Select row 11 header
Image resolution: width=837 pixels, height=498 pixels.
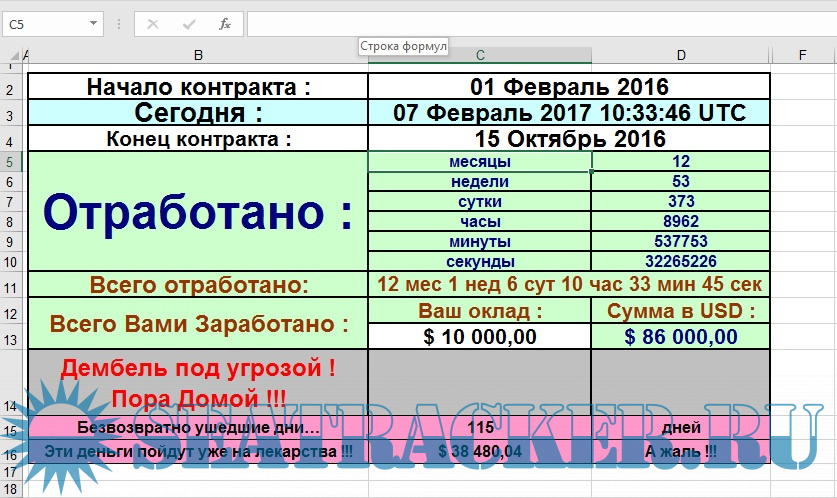click(11, 287)
